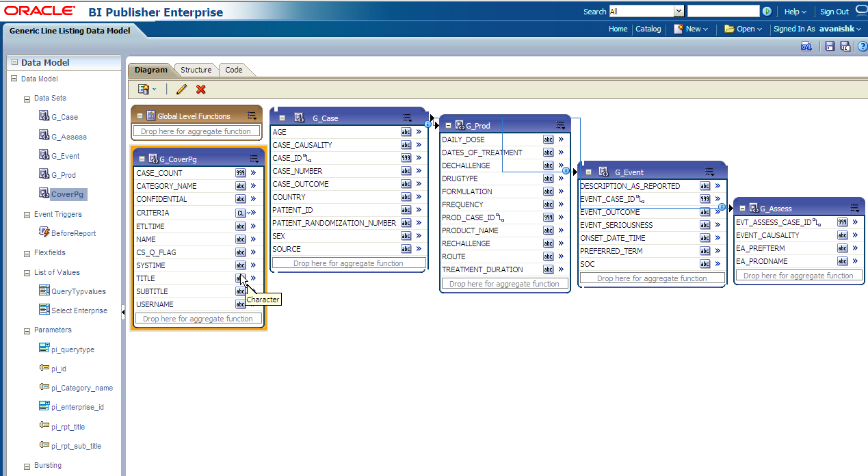
Task: Open the Open menu
Action: point(744,29)
